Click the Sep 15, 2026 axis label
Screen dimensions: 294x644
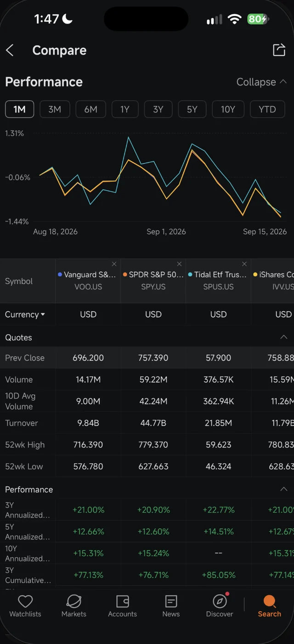point(265,232)
